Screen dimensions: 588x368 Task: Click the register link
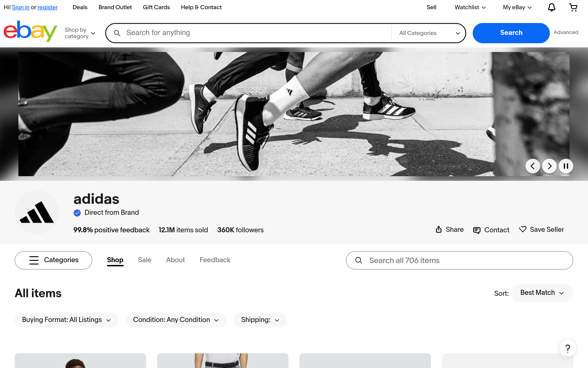(x=48, y=7)
